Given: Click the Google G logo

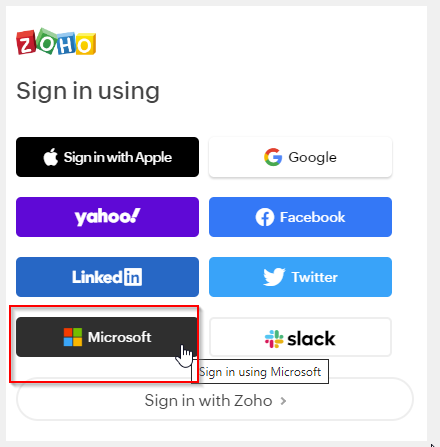Looking at the screenshot, I should (273, 157).
